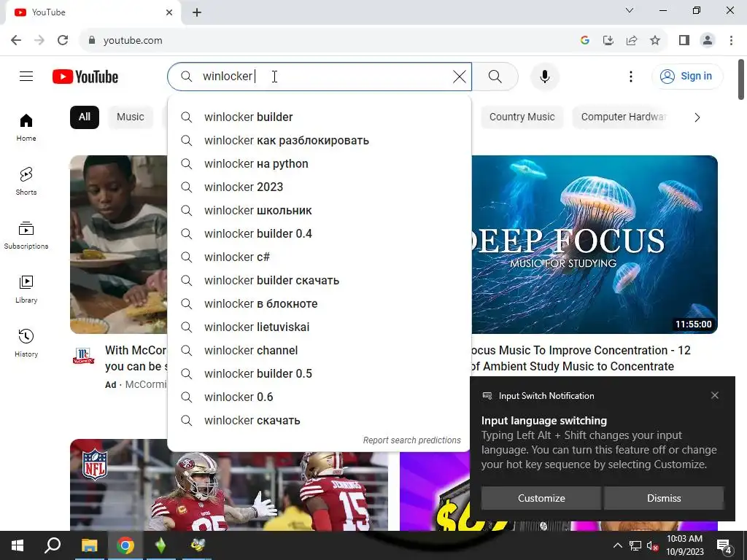Choose suggestion "winlocker c#"
747x560 pixels.
tap(320, 257)
